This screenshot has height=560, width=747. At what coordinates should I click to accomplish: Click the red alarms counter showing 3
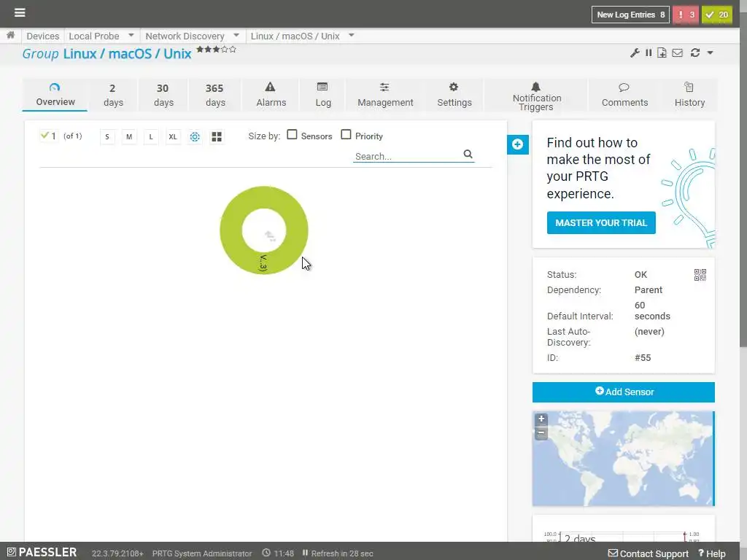(x=686, y=15)
